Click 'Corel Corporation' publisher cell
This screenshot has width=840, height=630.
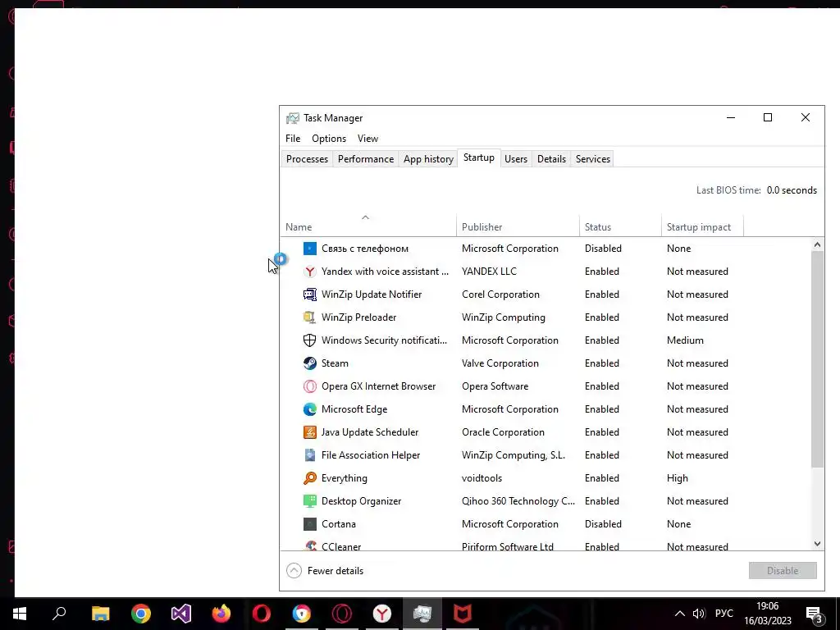pos(500,294)
